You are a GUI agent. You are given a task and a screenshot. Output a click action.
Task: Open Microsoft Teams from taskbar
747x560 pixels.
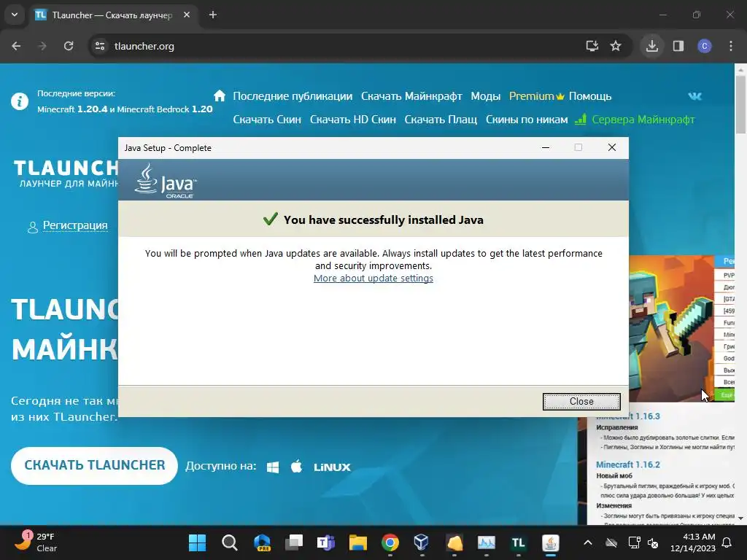point(326,542)
